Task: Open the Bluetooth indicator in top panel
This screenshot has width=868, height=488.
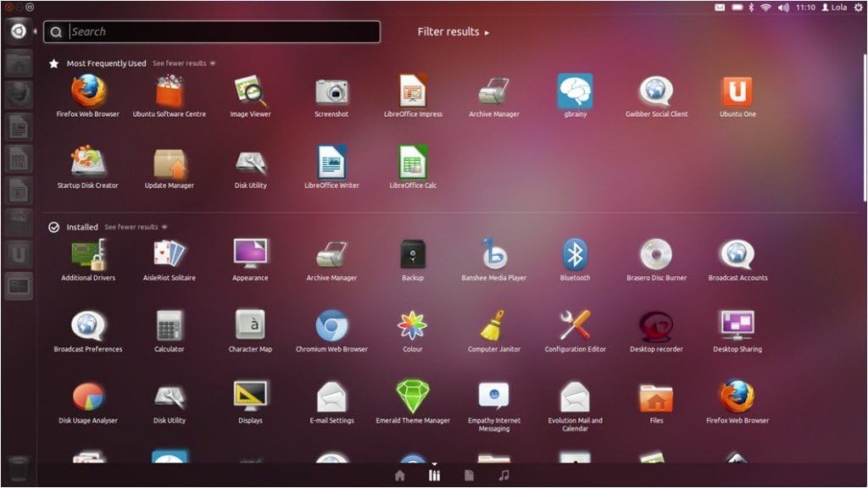Action: coord(751,7)
